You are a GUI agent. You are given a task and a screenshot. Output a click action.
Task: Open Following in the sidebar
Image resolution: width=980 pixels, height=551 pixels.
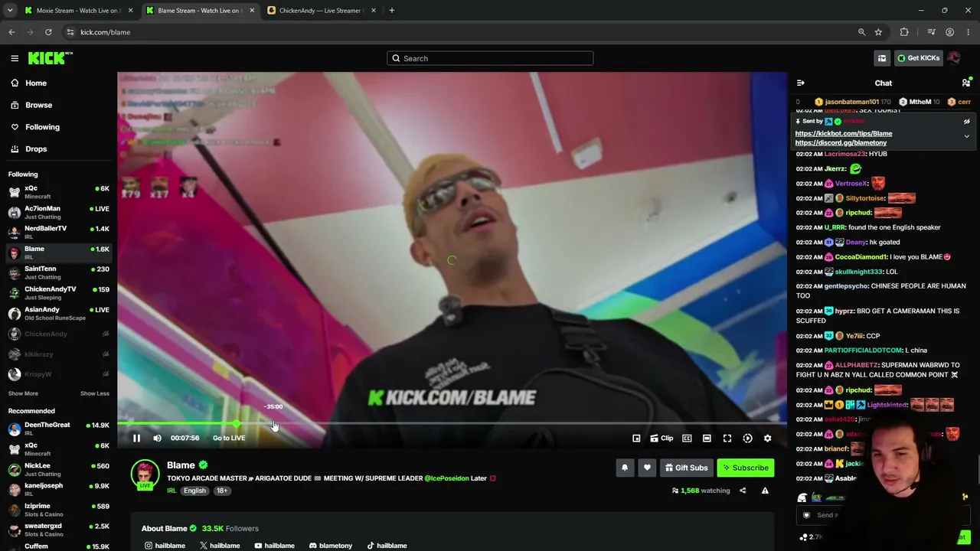pyautogui.click(x=42, y=127)
